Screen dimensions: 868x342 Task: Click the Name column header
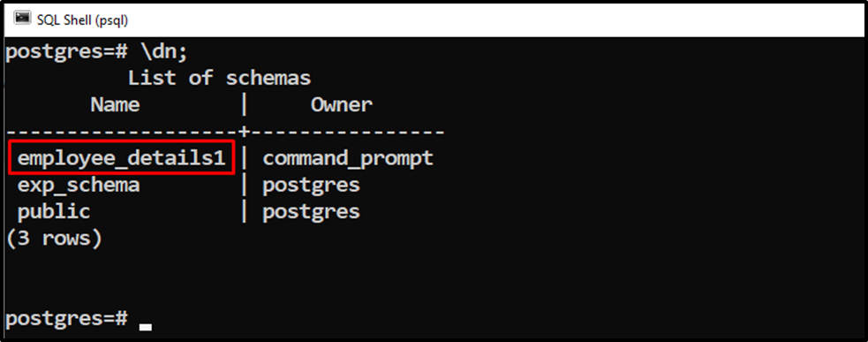coord(115,104)
